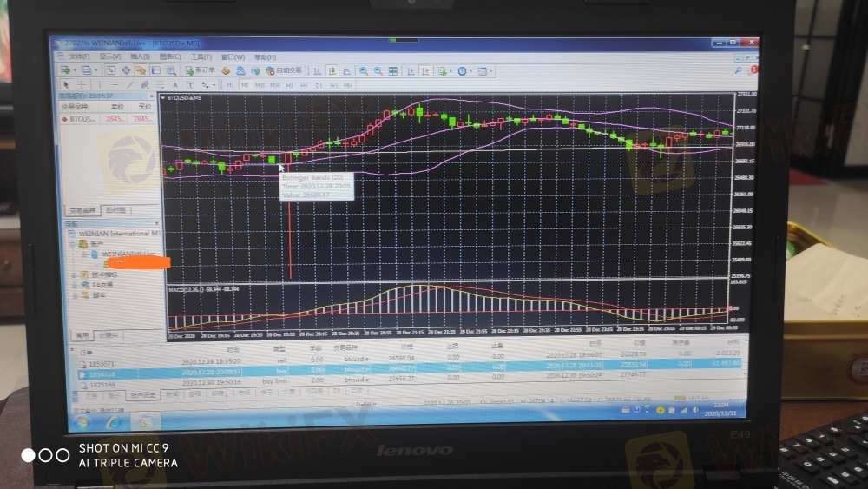Open the Strategy Tester magnifier icon
This screenshot has height=489, width=868.
coord(171,70)
